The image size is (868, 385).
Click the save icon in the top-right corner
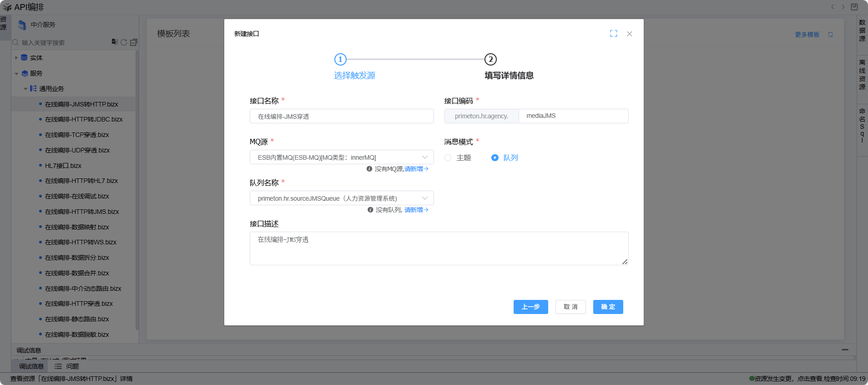tap(854, 7)
